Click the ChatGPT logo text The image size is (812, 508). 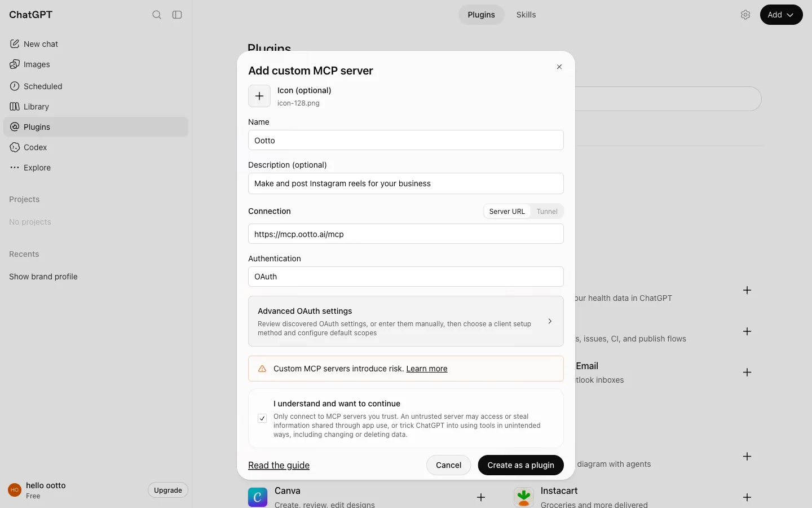point(31,15)
